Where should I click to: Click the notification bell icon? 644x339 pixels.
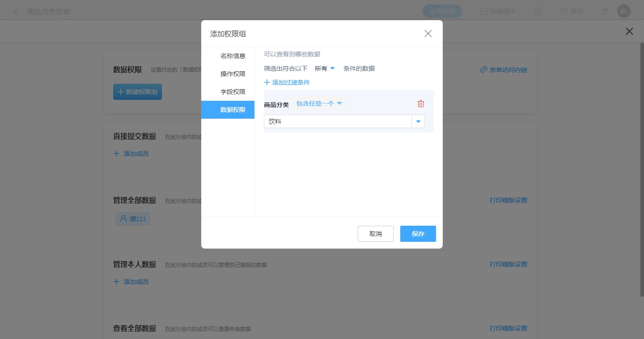click(x=605, y=12)
